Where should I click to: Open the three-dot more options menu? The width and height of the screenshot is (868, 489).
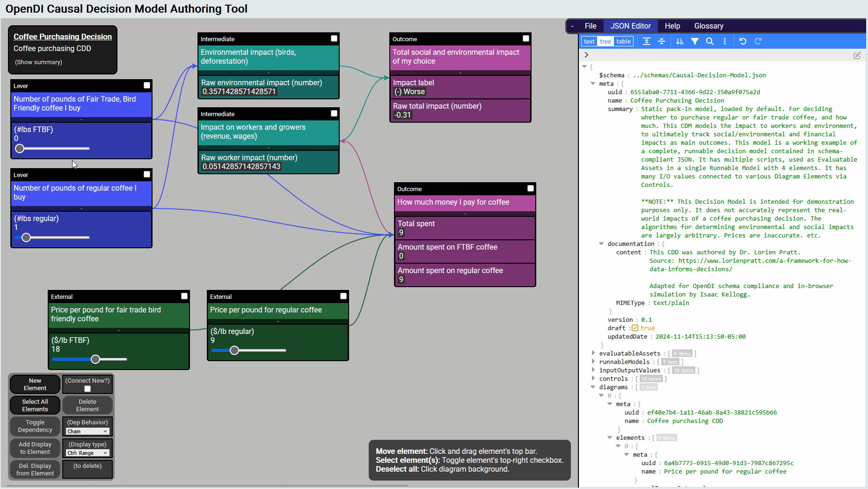point(725,41)
